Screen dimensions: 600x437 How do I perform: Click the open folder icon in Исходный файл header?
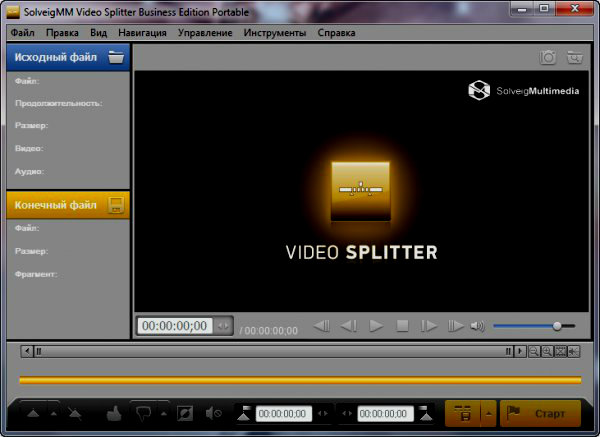tap(116, 57)
